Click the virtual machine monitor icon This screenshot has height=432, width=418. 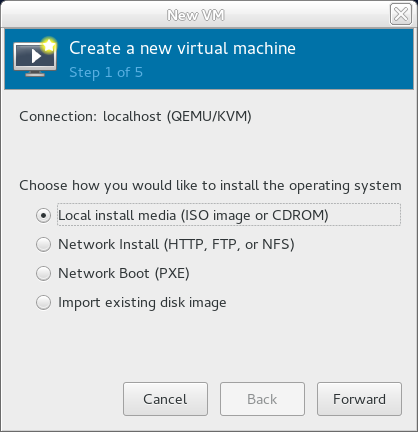[x=35, y=57]
